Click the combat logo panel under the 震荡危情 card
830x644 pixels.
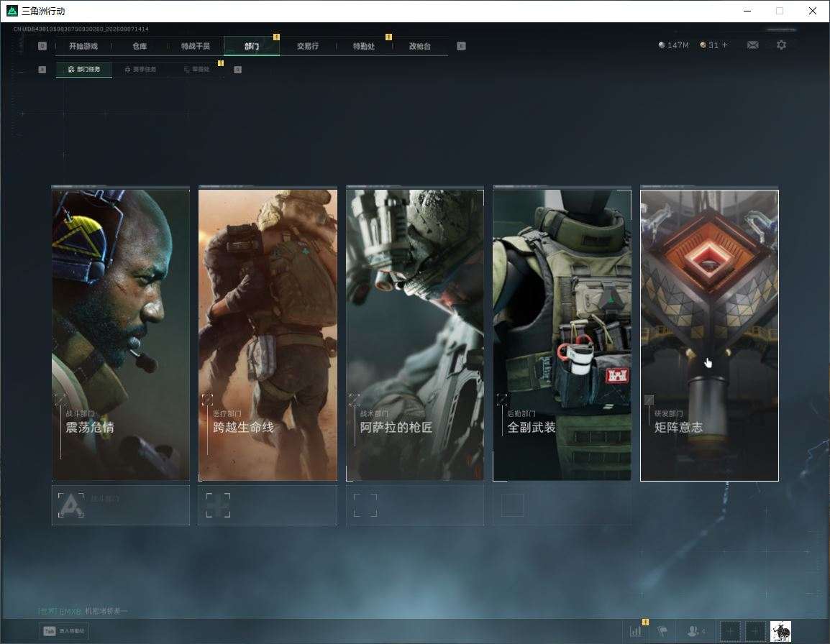tap(121, 505)
